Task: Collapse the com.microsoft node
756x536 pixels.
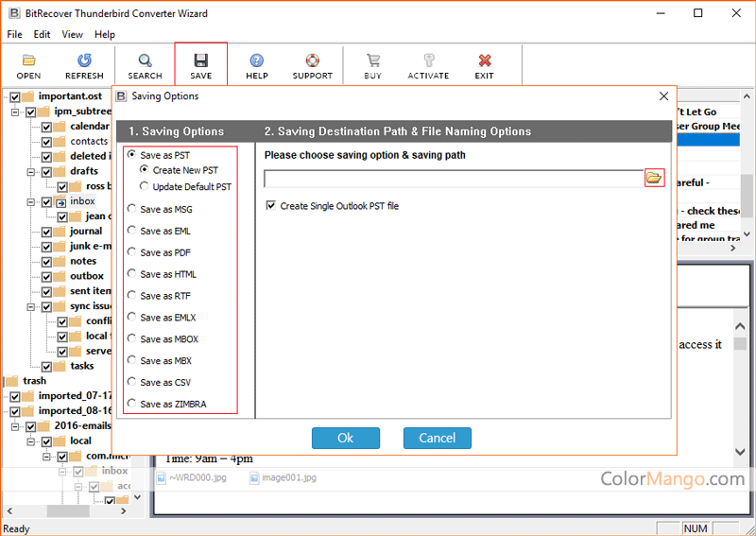Action: (x=46, y=457)
